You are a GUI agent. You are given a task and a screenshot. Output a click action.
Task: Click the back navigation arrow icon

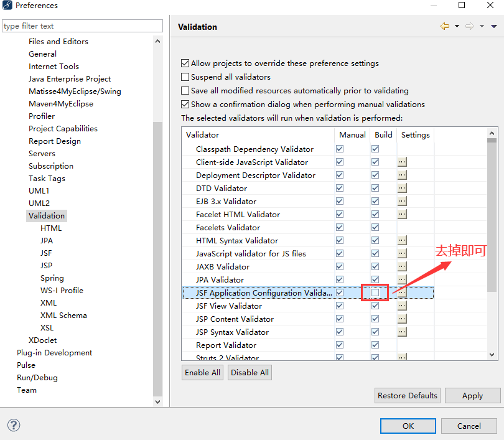(x=445, y=26)
